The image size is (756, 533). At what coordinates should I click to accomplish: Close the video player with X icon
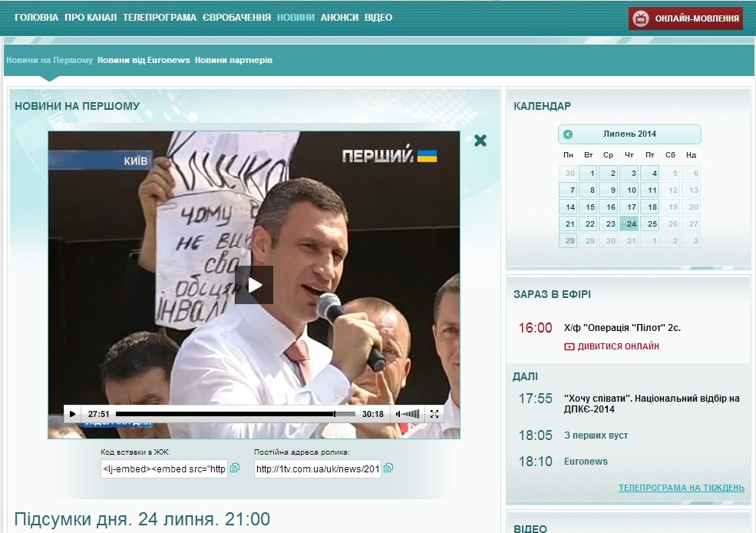pos(480,141)
